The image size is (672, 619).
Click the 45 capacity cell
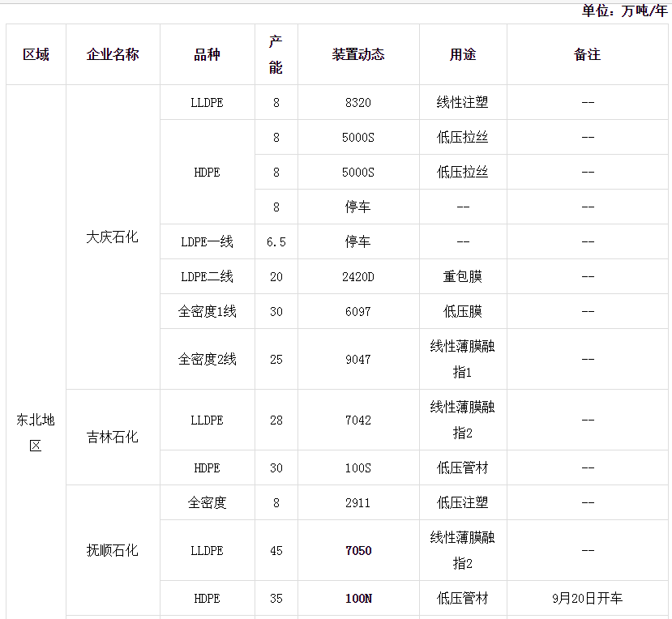276,550
